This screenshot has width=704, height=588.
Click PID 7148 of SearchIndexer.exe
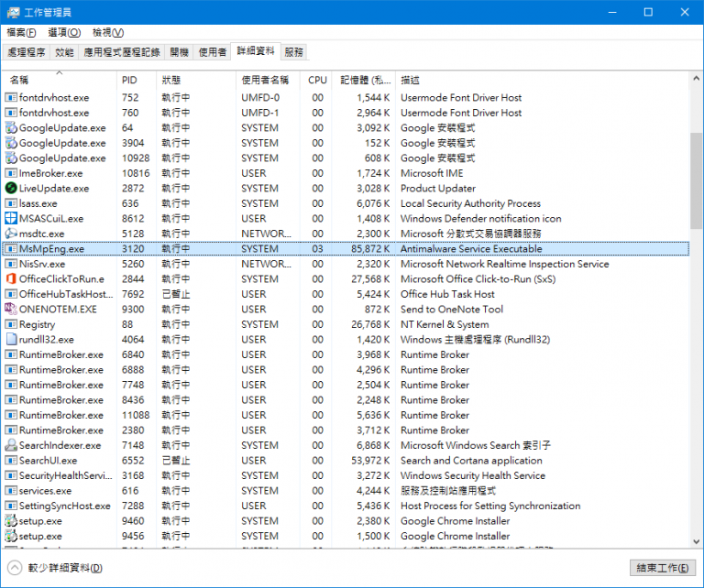(x=133, y=445)
